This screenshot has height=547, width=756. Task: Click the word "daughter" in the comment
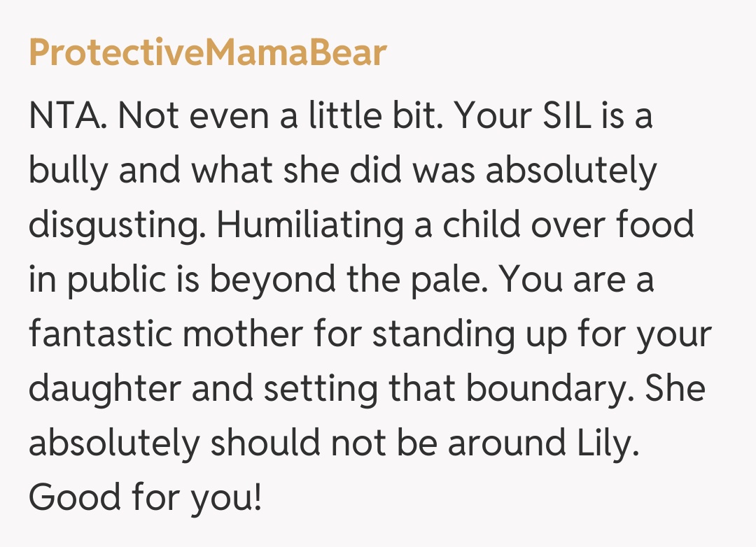(x=104, y=389)
